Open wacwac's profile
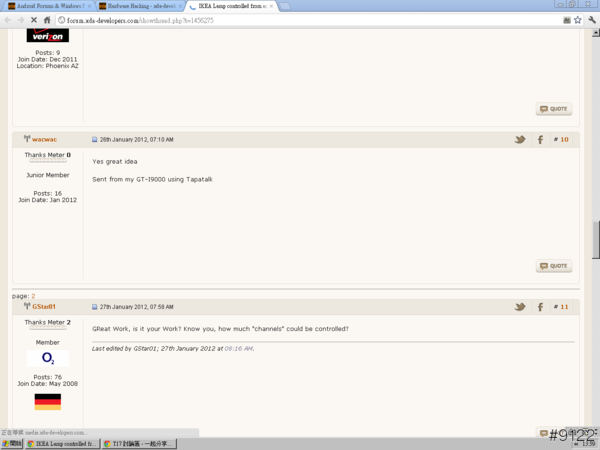Screen dimensions: 600x450 44,140
